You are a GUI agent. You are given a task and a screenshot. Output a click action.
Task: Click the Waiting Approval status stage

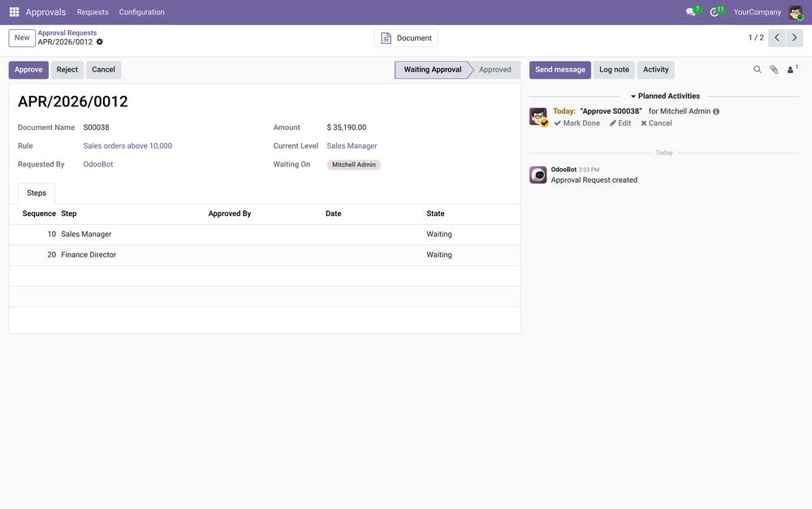coord(433,70)
